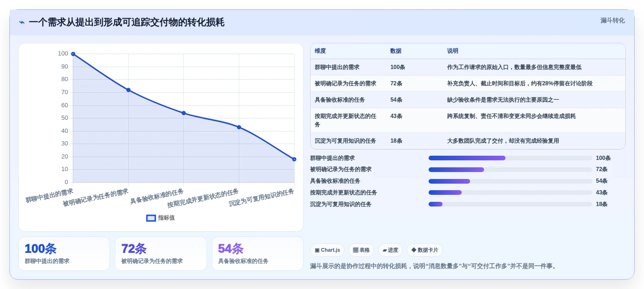Viewport: 644px width, 289px height.
Task: Click progress label 群聊中提出的需求
Action: click(x=332, y=158)
